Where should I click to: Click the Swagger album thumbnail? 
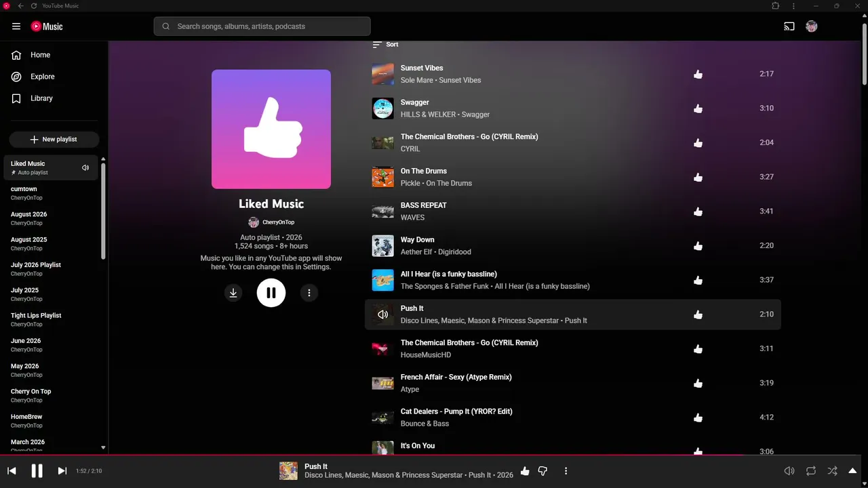[x=382, y=108]
